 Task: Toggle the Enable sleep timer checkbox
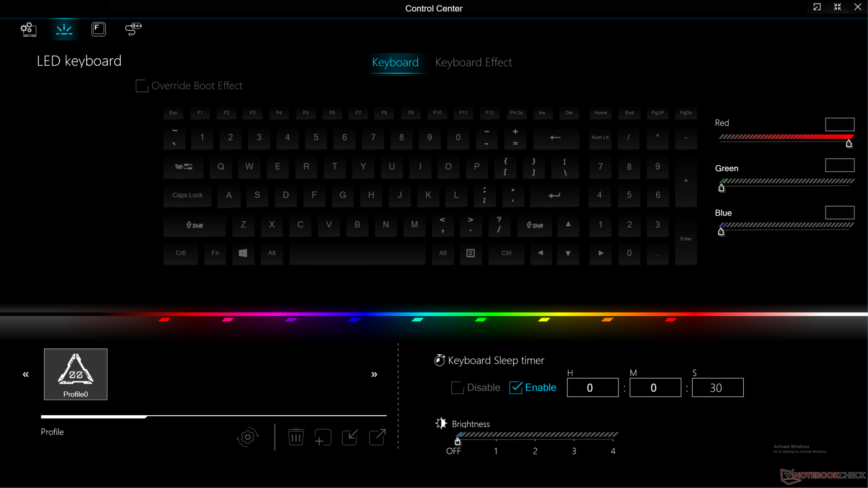pos(515,388)
